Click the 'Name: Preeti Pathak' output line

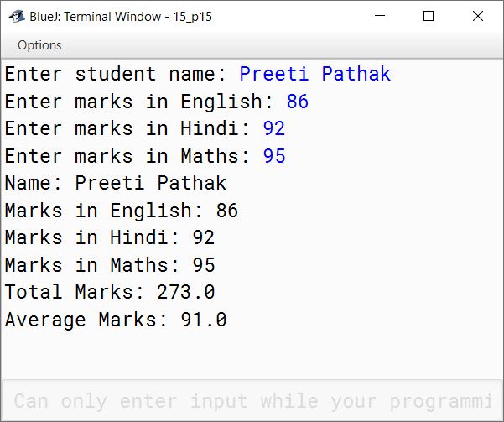pos(116,184)
